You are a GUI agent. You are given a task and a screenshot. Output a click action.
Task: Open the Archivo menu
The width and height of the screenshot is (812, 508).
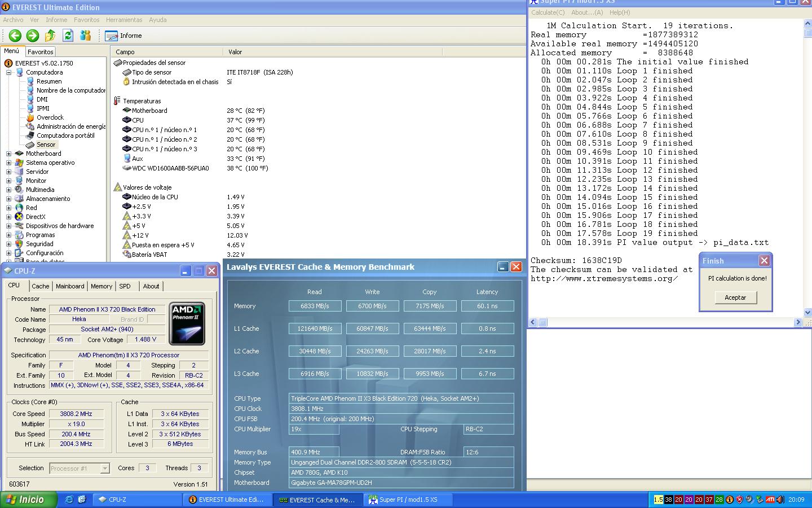[13, 20]
